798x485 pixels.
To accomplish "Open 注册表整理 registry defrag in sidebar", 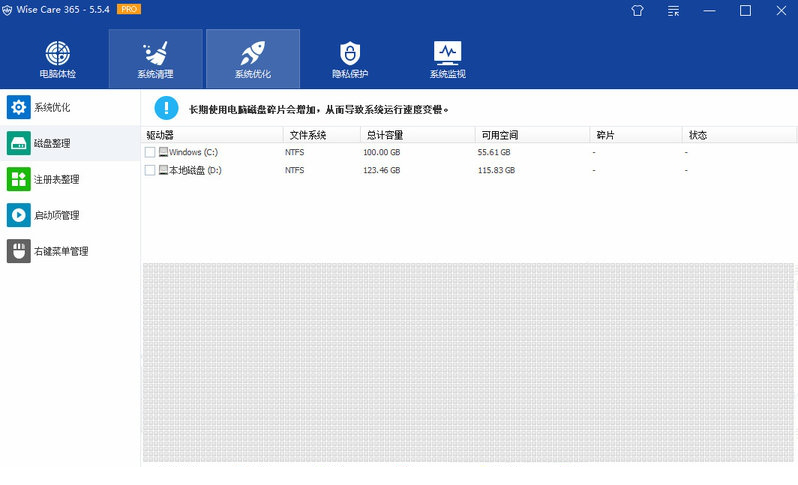I will pyautogui.click(x=70, y=179).
